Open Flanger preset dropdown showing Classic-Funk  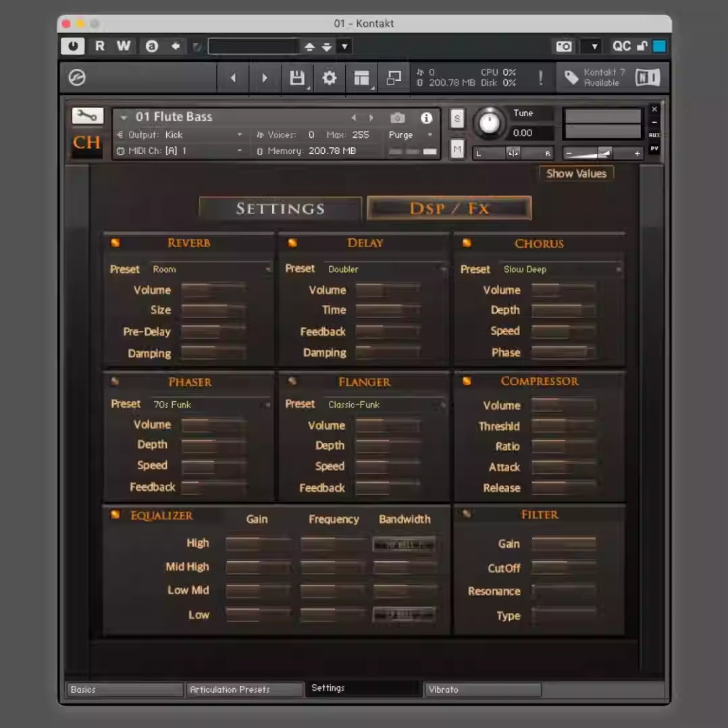click(x=386, y=405)
